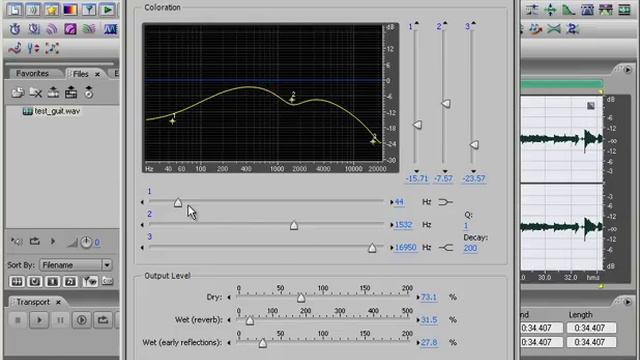Click the Insert Into CD List icon

pos(71,93)
